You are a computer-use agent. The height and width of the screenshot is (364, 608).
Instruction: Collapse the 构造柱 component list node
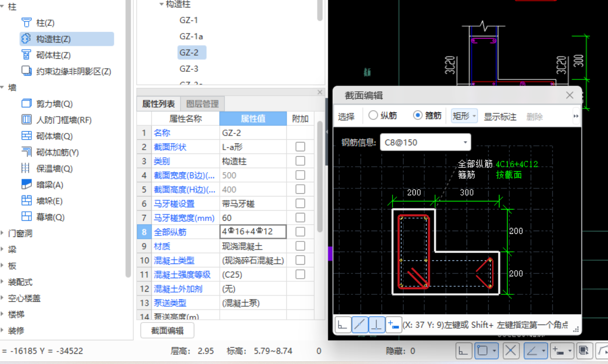point(161,4)
